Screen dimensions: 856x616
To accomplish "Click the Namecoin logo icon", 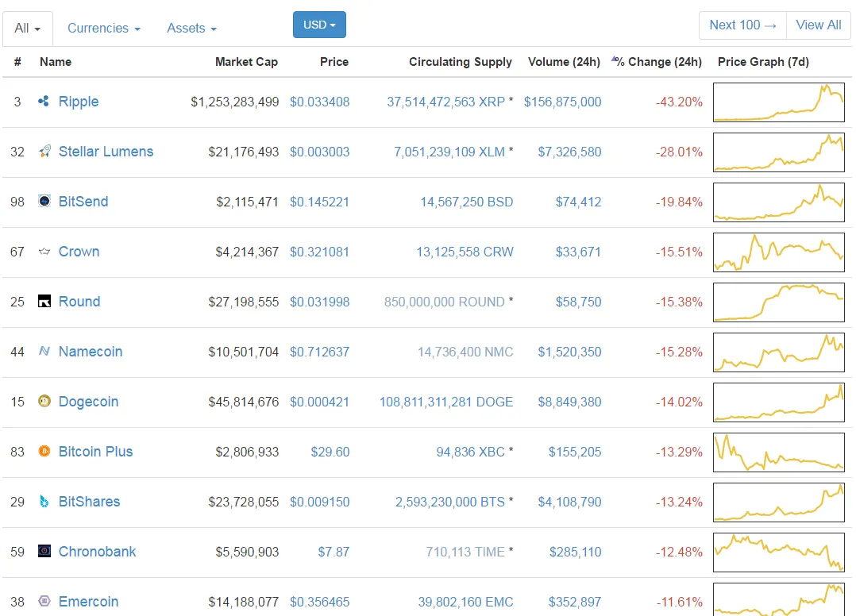I will tap(44, 352).
